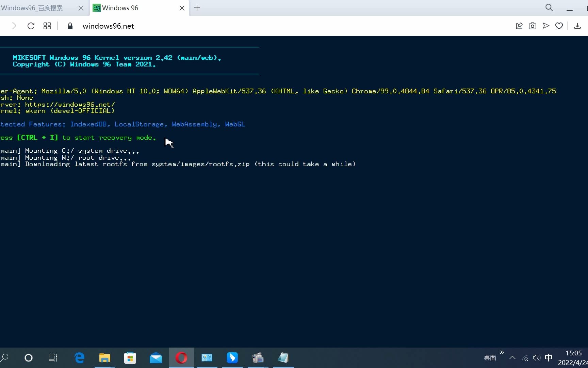Launch Microsoft Edge from the taskbar

(79, 358)
